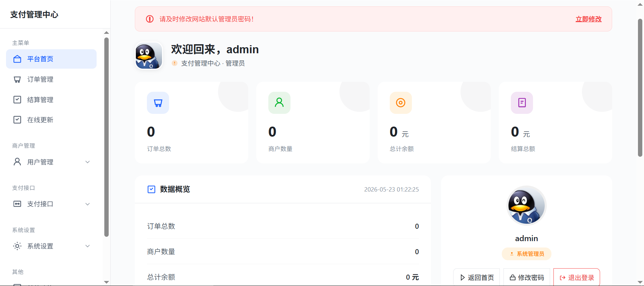Click the 结算总额 label on the purple card

(523, 149)
